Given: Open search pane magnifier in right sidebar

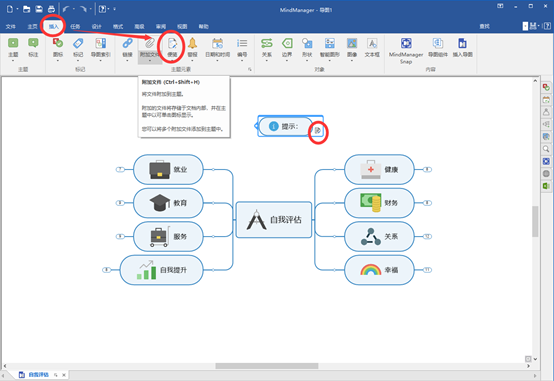Looking at the screenshot, I should coord(546,149).
